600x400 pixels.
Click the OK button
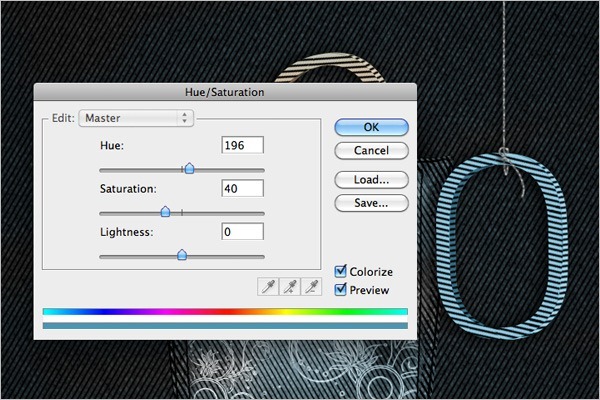371,127
